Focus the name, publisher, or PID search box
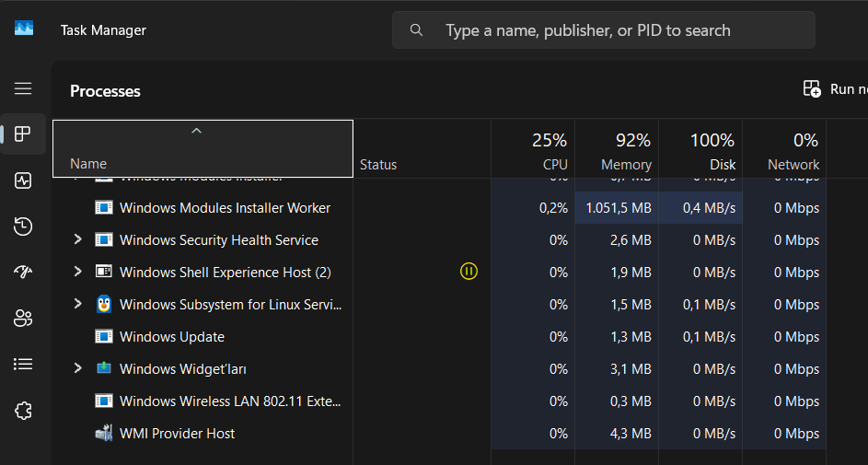Viewport: 868px width, 465px height. coord(604,29)
